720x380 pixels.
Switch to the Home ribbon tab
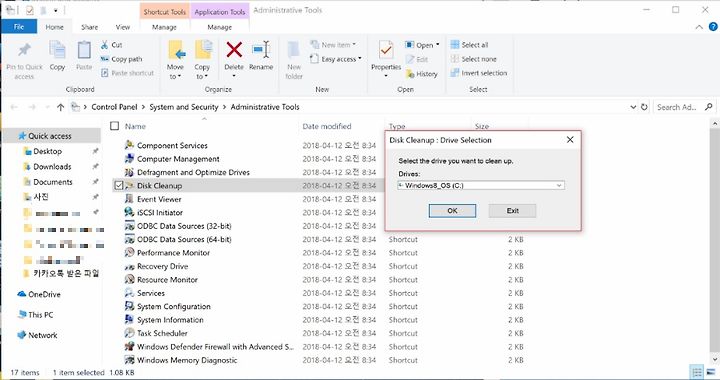(54, 27)
